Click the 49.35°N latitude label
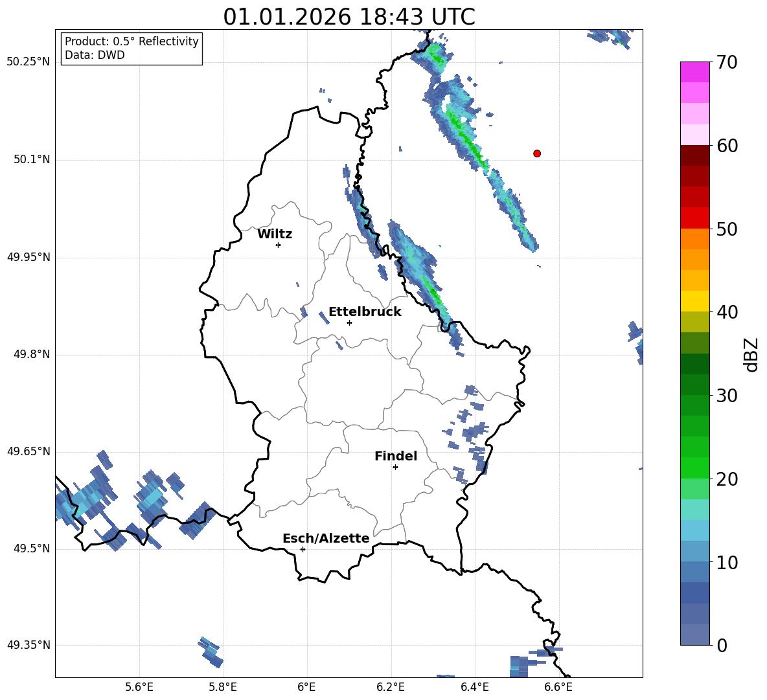 click(x=29, y=645)
